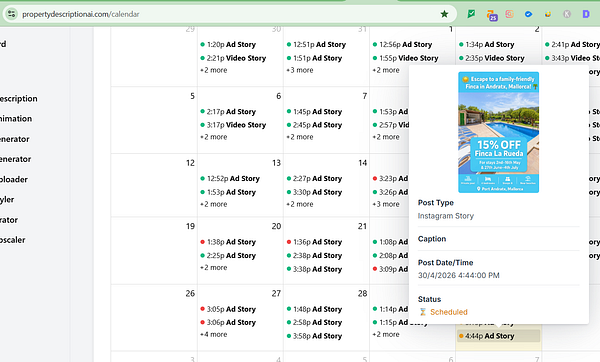The height and width of the screenshot is (362, 600).
Task: Open the 2:21p Video Story event
Action: click(233, 58)
